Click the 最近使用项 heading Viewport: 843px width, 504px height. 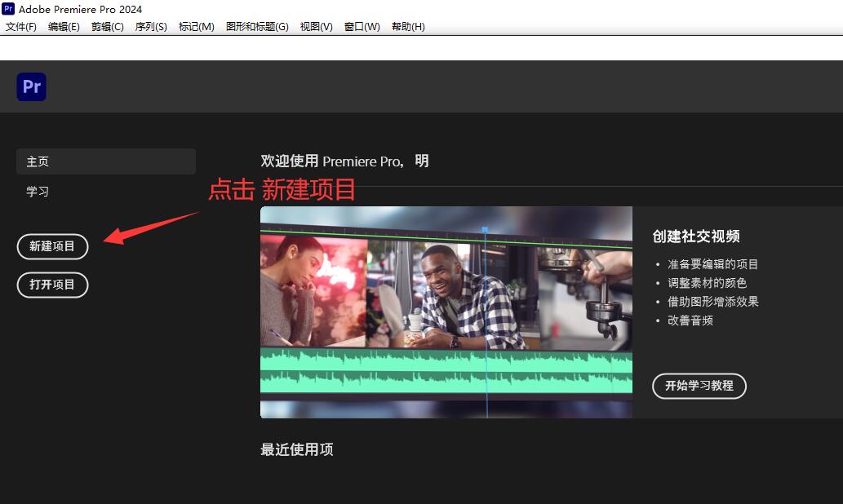click(x=297, y=449)
